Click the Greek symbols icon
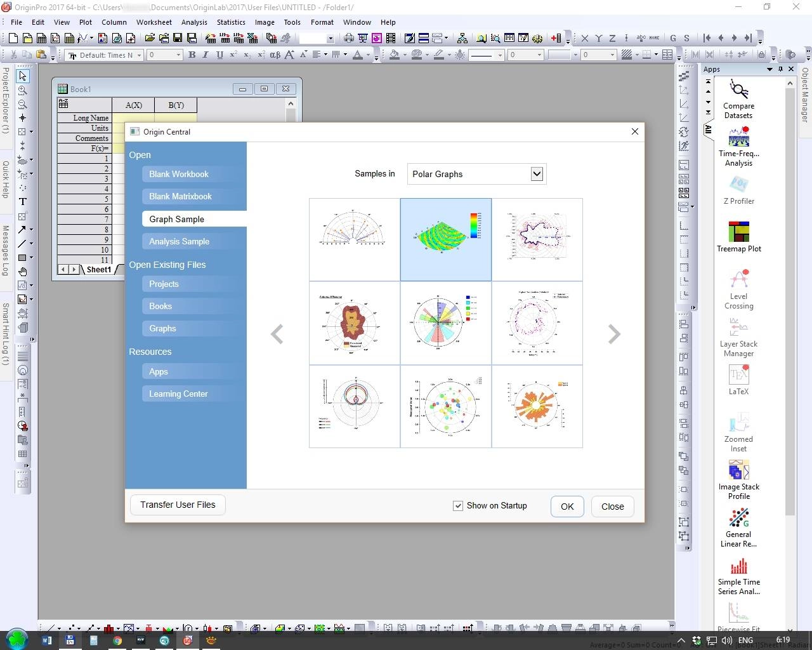 click(x=275, y=55)
